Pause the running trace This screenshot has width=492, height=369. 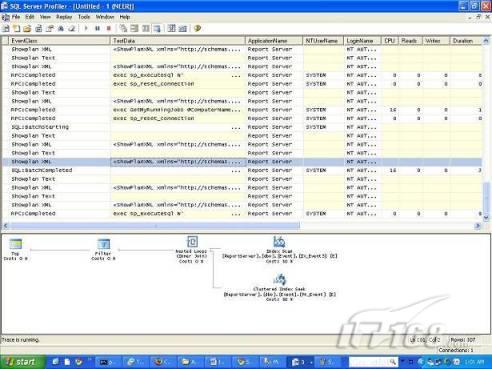[97, 29]
